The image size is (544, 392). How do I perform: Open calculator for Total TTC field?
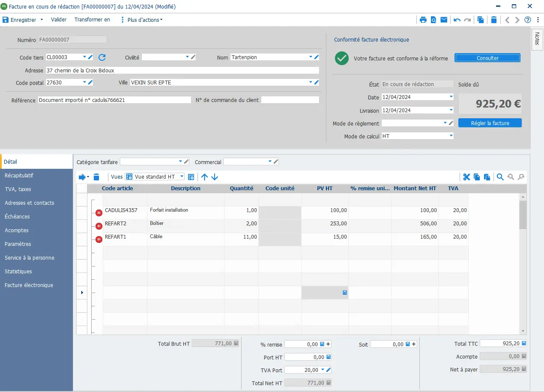tap(523, 344)
